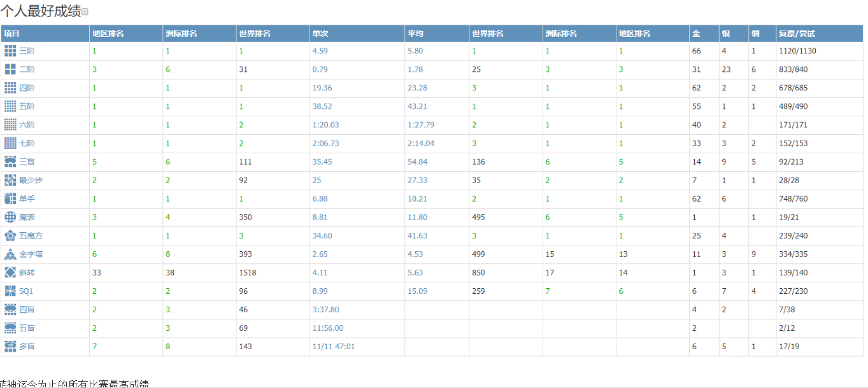Click the 三阶 single result 4.59
868x388 pixels.
coord(320,51)
